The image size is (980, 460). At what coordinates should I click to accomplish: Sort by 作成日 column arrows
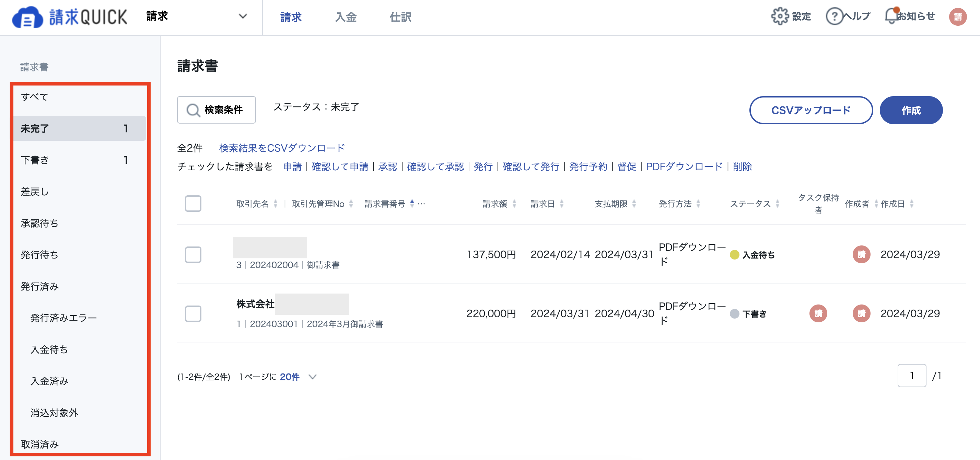tap(911, 204)
